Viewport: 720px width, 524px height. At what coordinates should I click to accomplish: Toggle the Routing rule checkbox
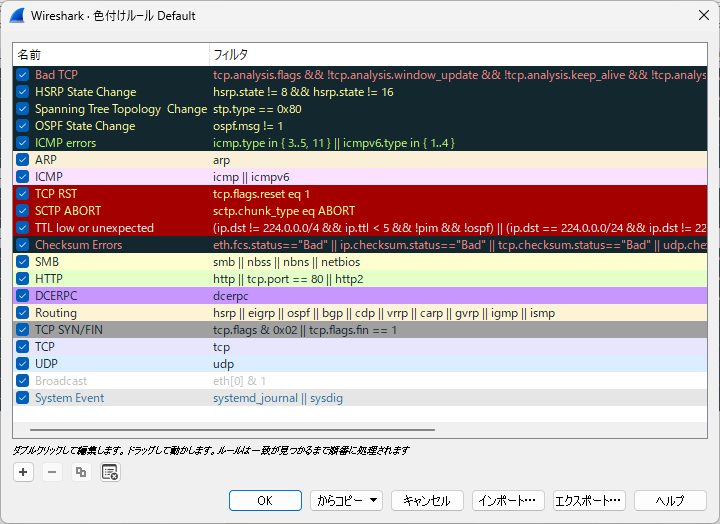pos(22,313)
